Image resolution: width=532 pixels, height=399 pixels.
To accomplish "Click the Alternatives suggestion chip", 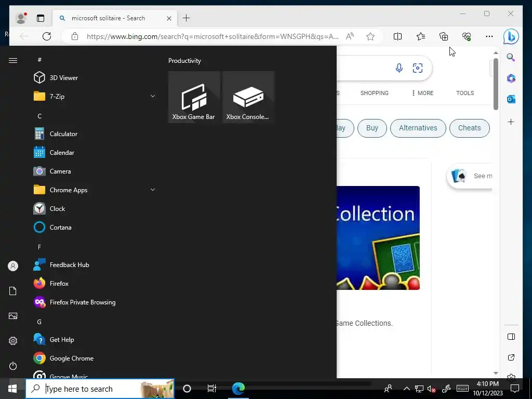I will (x=418, y=128).
